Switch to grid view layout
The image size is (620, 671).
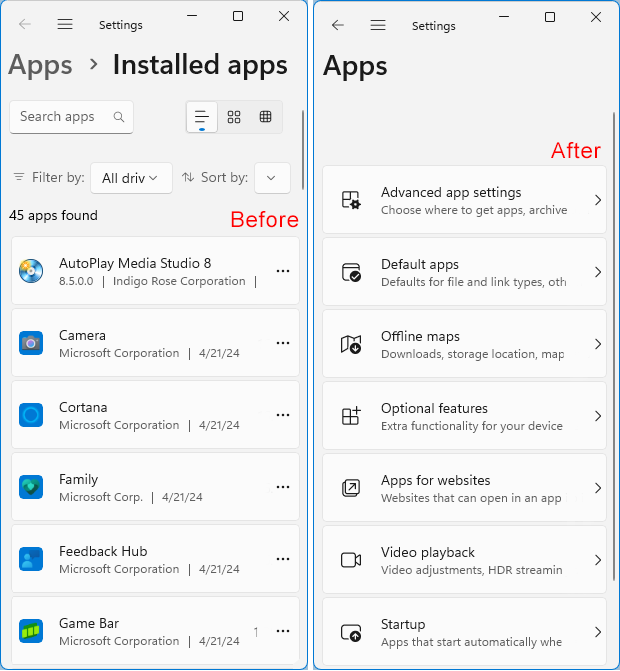pos(234,117)
